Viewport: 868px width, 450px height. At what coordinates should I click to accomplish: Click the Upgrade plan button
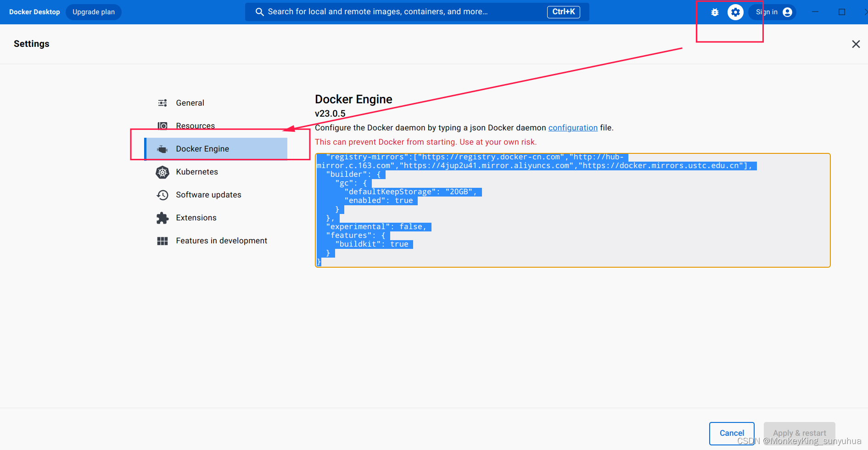[x=94, y=12]
